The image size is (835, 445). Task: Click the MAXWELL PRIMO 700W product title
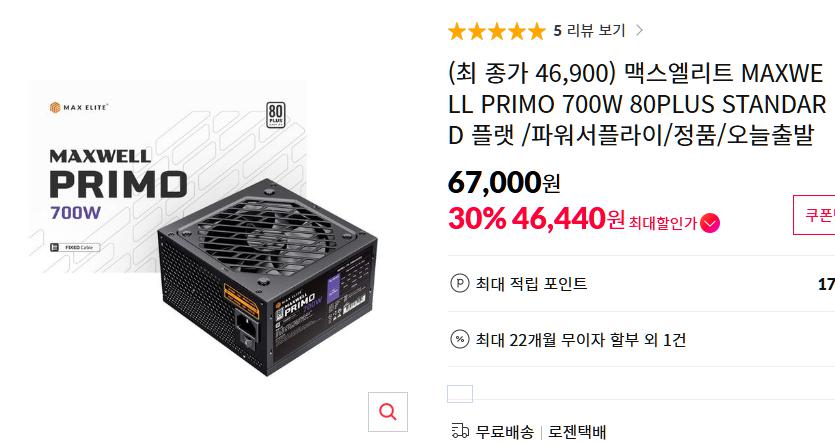tap(637, 104)
